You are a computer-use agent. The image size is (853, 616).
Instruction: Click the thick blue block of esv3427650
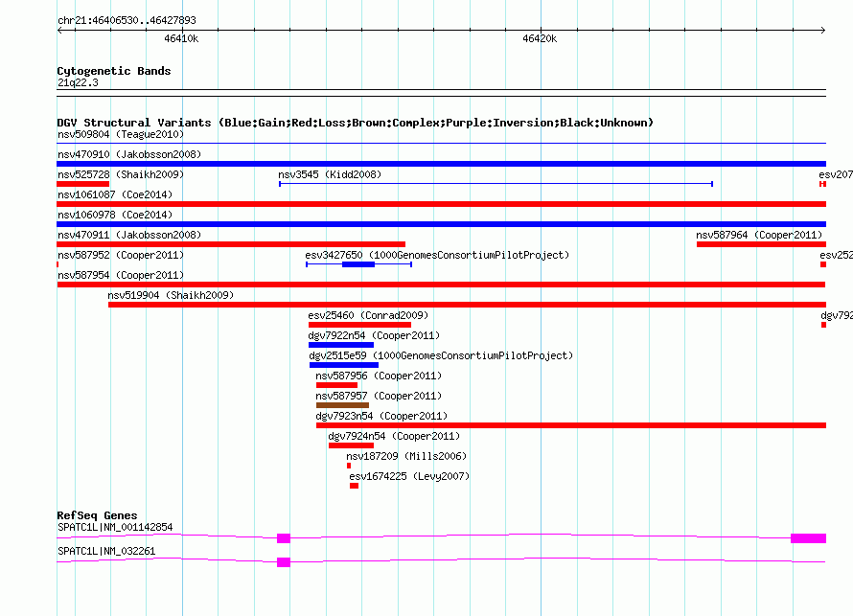pyautogui.click(x=358, y=264)
